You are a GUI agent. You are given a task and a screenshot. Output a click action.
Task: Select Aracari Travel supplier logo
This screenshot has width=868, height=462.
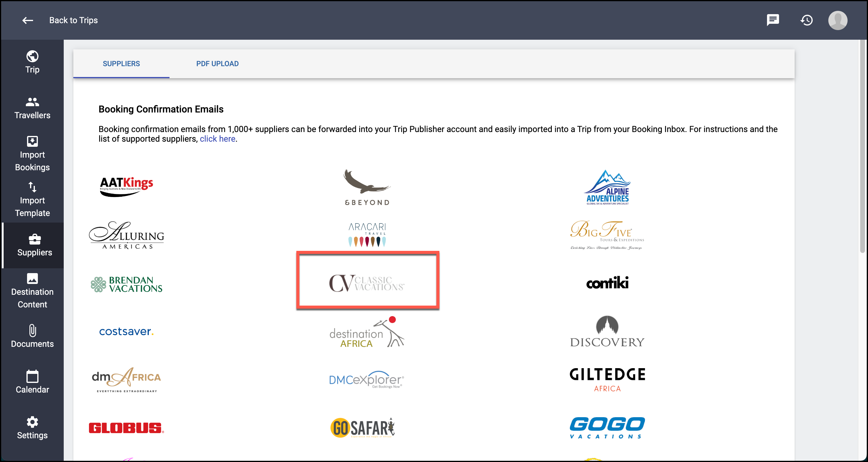pos(367,235)
